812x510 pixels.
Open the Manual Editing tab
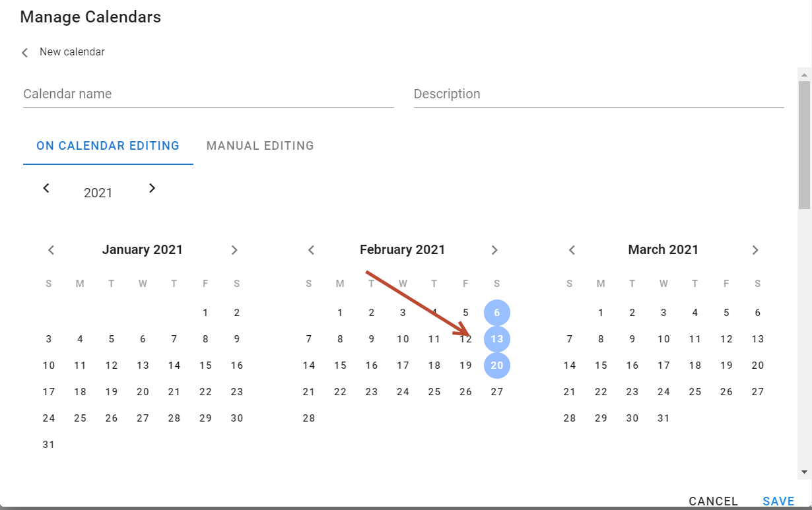coord(260,146)
